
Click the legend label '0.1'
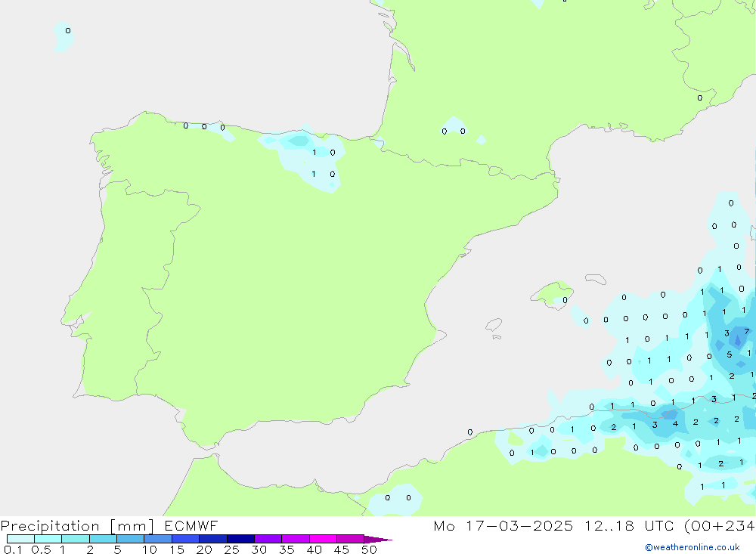click(x=13, y=549)
